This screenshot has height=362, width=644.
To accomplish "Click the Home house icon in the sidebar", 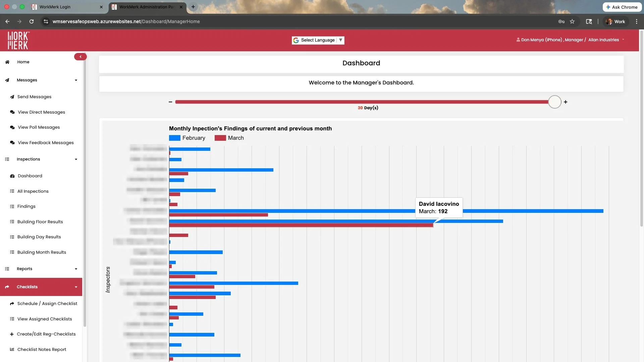I will [x=7, y=62].
